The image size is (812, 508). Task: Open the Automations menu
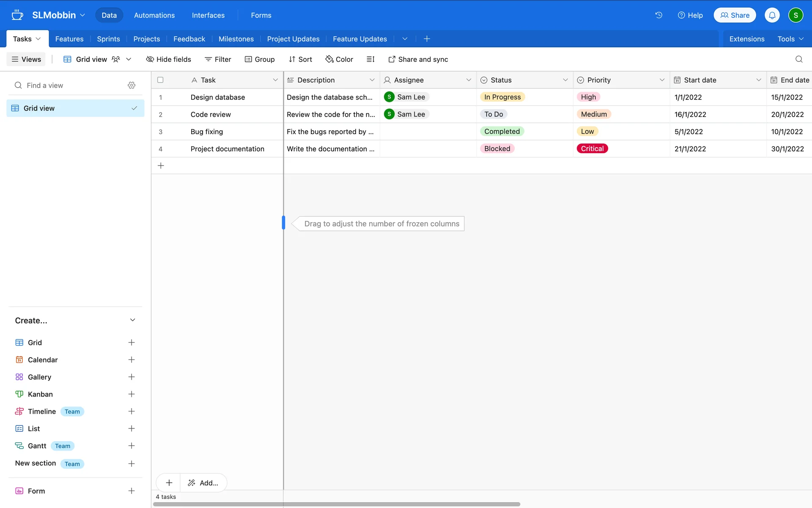(154, 15)
